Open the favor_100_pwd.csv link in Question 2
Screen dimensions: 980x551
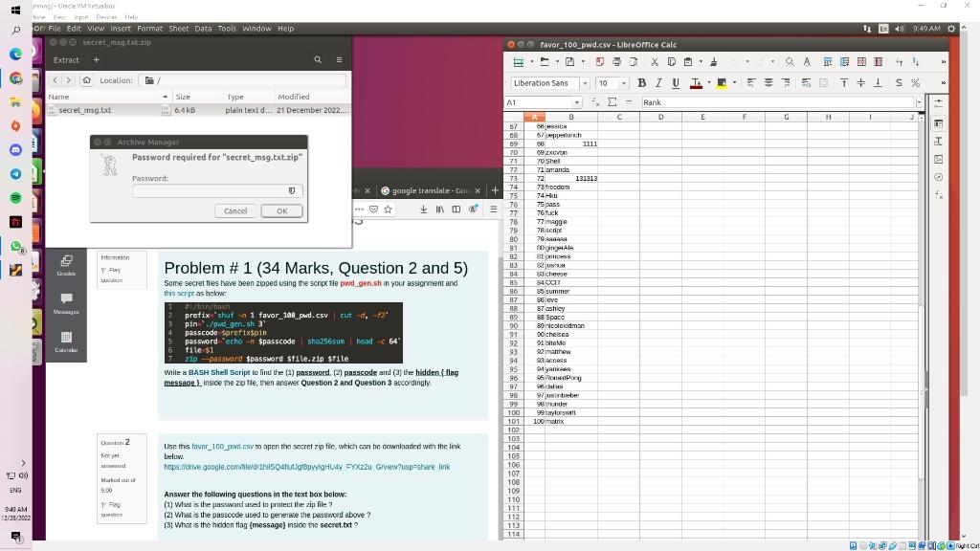[222, 447]
